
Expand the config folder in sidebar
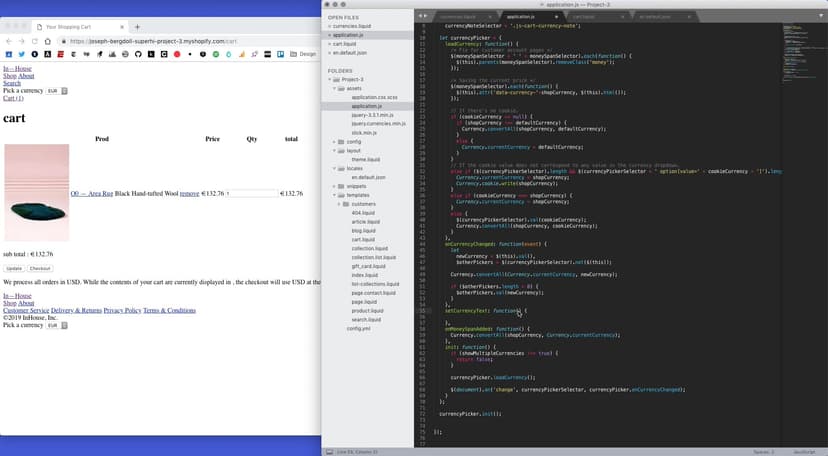tap(335, 142)
